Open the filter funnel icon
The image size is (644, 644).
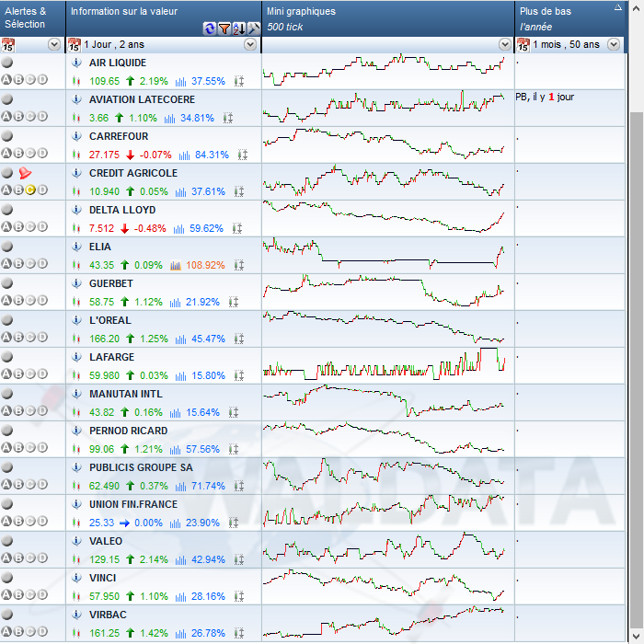(x=224, y=29)
